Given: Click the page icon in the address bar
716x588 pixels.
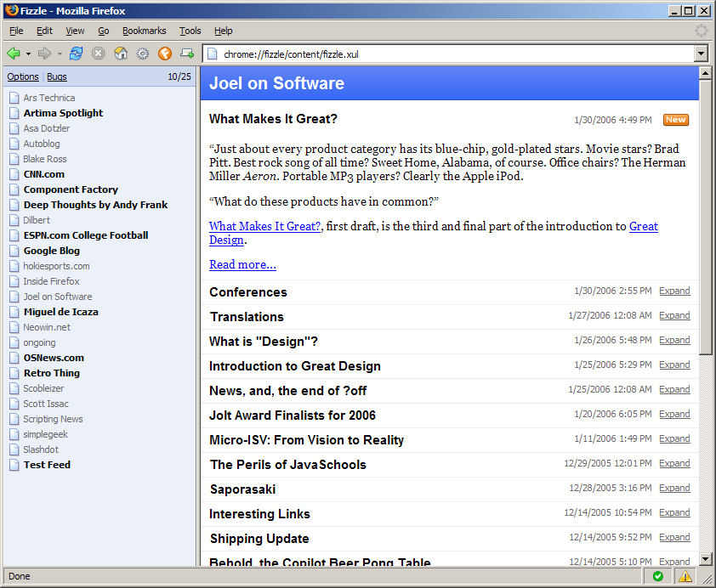Looking at the screenshot, I should coord(212,54).
